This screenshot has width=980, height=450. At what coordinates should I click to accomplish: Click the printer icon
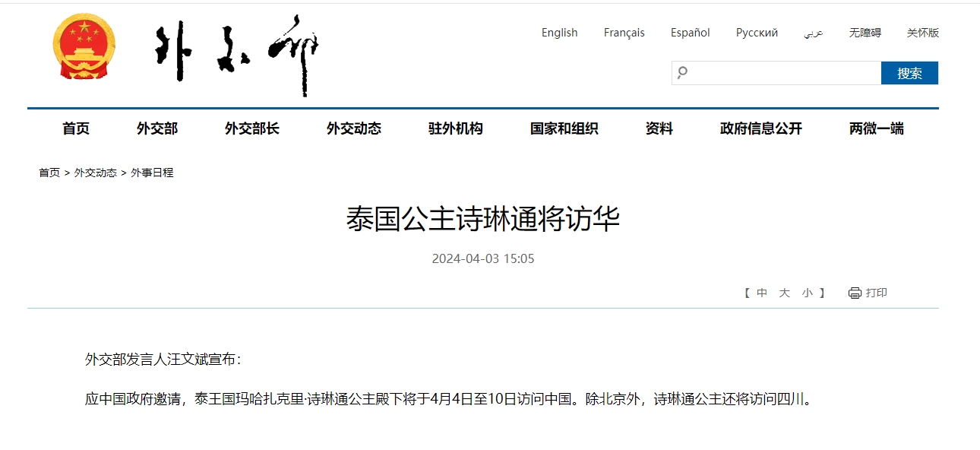coord(855,293)
